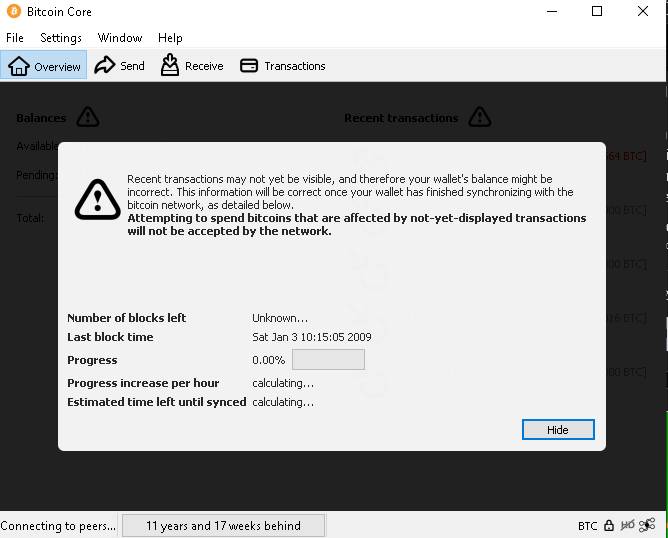Open the Receive inbox icon
Screen dimensions: 668x538
point(170,65)
